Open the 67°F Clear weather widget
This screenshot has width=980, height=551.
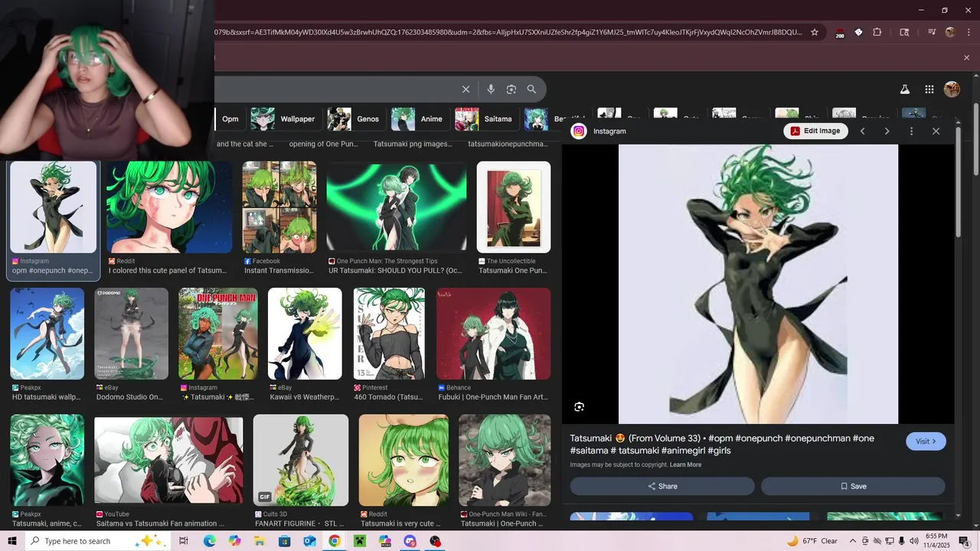pyautogui.click(x=812, y=541)
